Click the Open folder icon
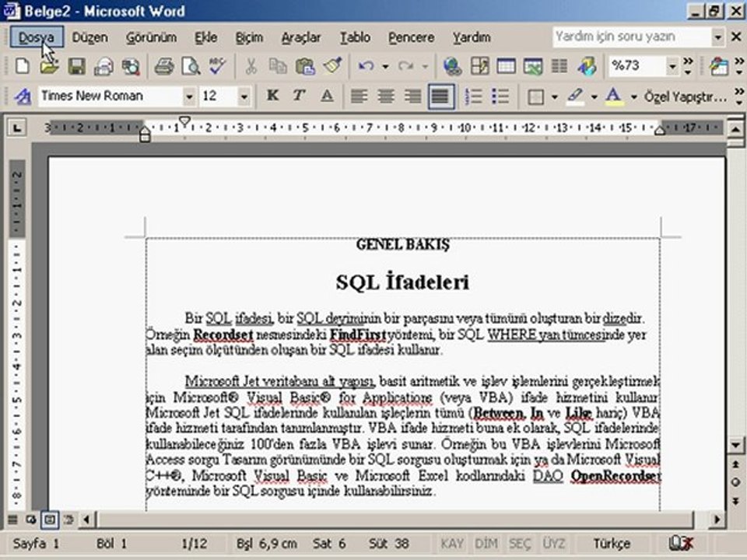Image resolution: width=747 pixels, height=560 pixels. [x=48, y=66]
